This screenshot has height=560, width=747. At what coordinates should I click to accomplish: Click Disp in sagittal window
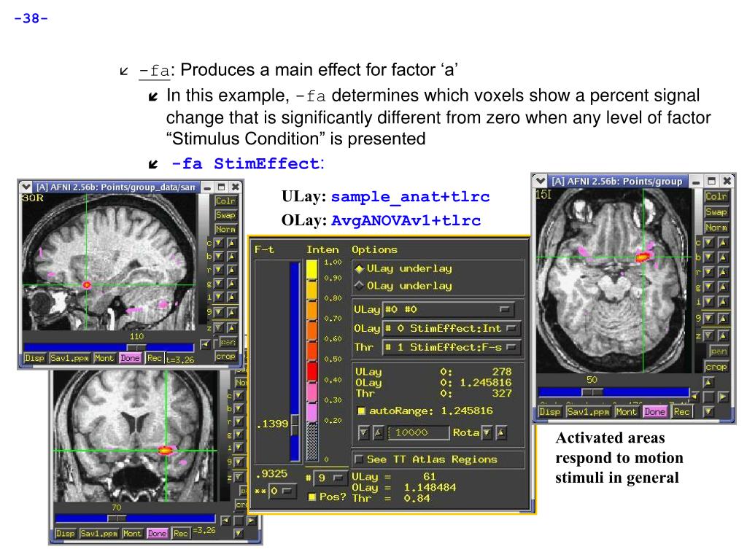point(35,358)
